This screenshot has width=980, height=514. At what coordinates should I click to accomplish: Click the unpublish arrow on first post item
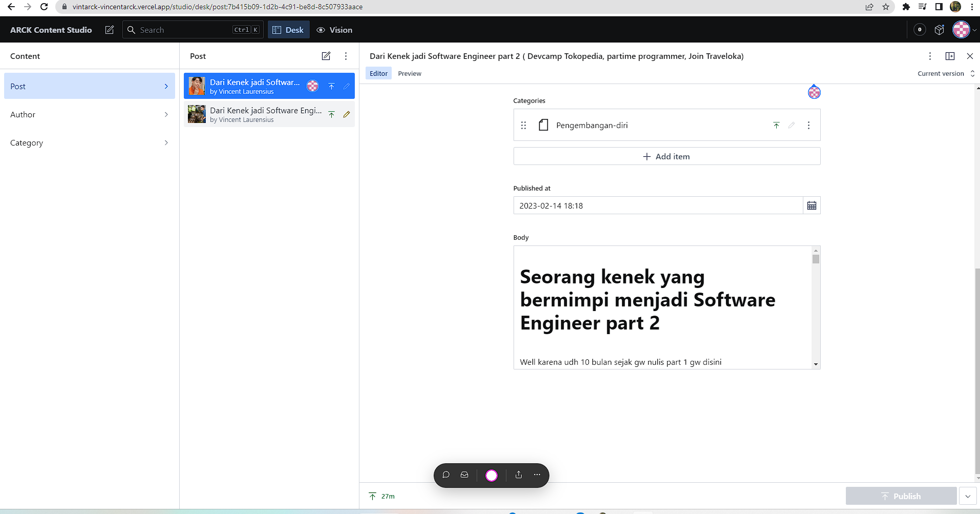(331, 86)
